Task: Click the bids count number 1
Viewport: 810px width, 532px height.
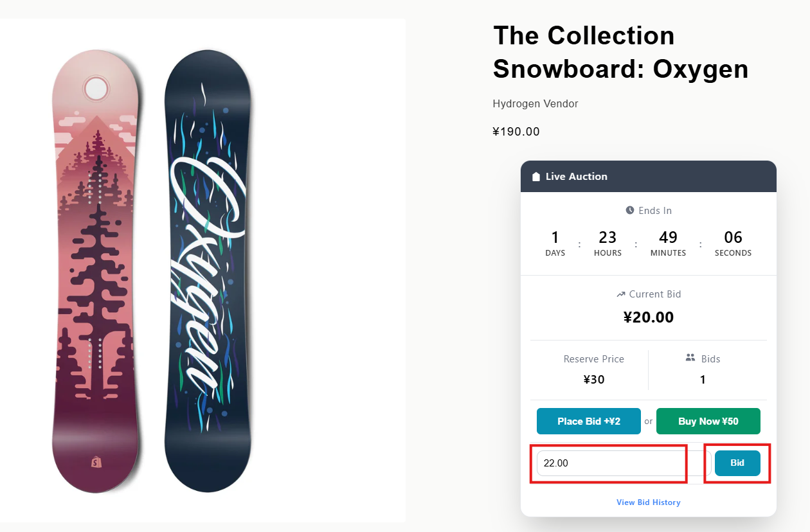Action: [x=703, y=379]
